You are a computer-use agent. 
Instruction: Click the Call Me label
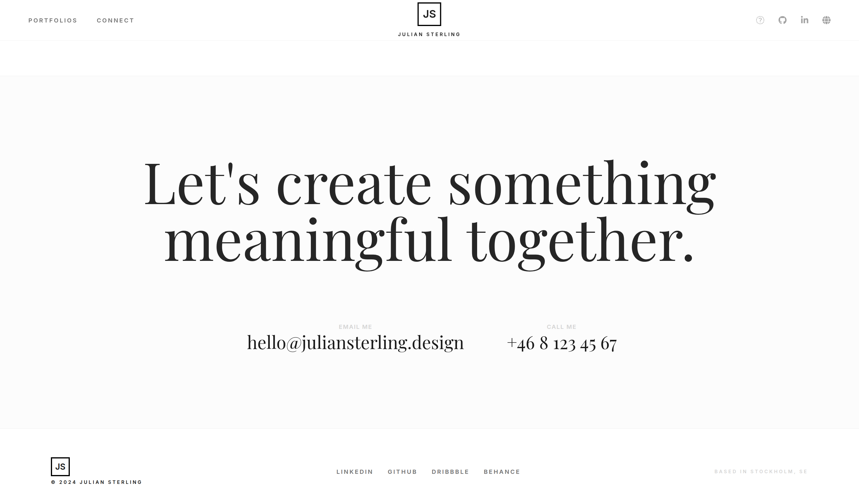(x=561, y=327)
